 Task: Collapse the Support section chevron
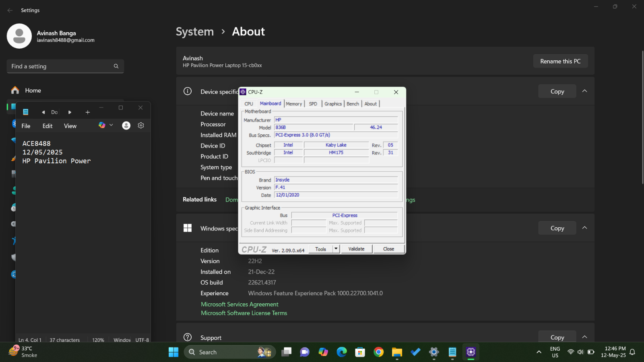(x=584, y=337)
